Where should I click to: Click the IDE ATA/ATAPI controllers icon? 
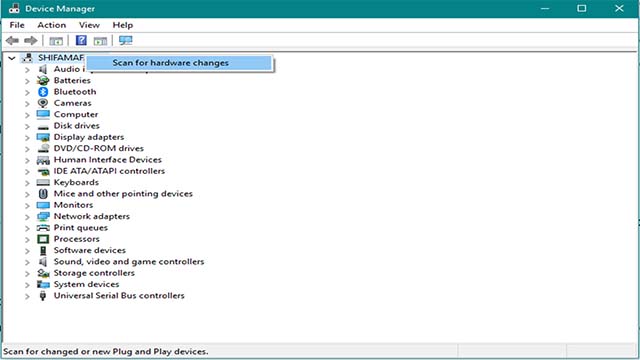tap(43, 171)
